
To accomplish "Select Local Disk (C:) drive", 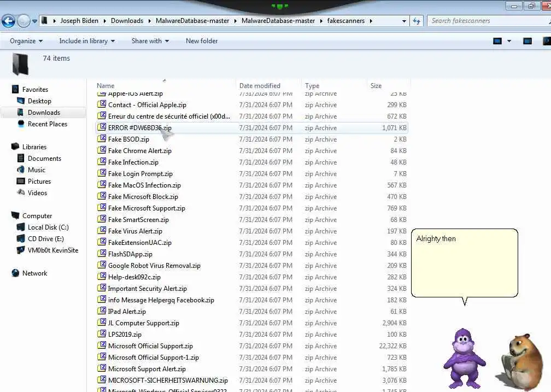I will pyautogui.click(x=48, y=227).
